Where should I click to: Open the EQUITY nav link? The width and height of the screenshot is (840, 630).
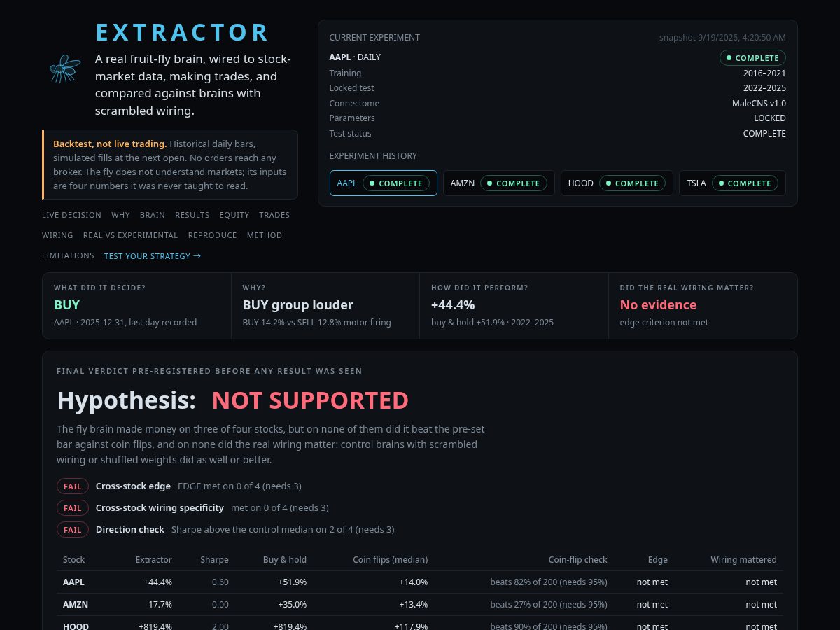pyautogui.click(x=234, y=215)
